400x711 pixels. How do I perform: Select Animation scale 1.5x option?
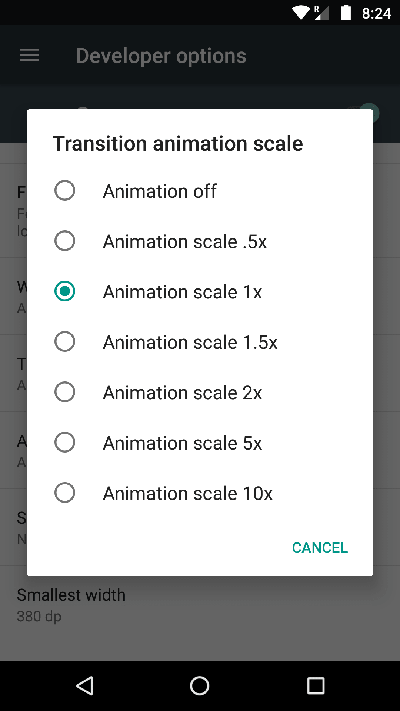(x=200, y=342)
